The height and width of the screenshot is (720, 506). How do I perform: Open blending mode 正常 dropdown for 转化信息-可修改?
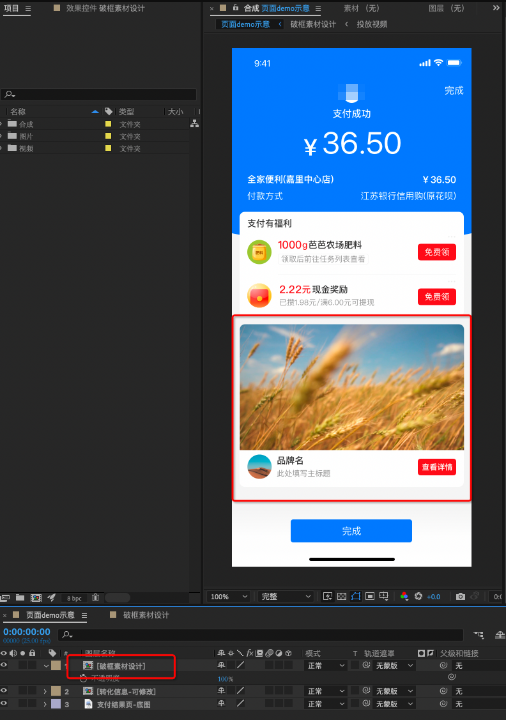326,691
